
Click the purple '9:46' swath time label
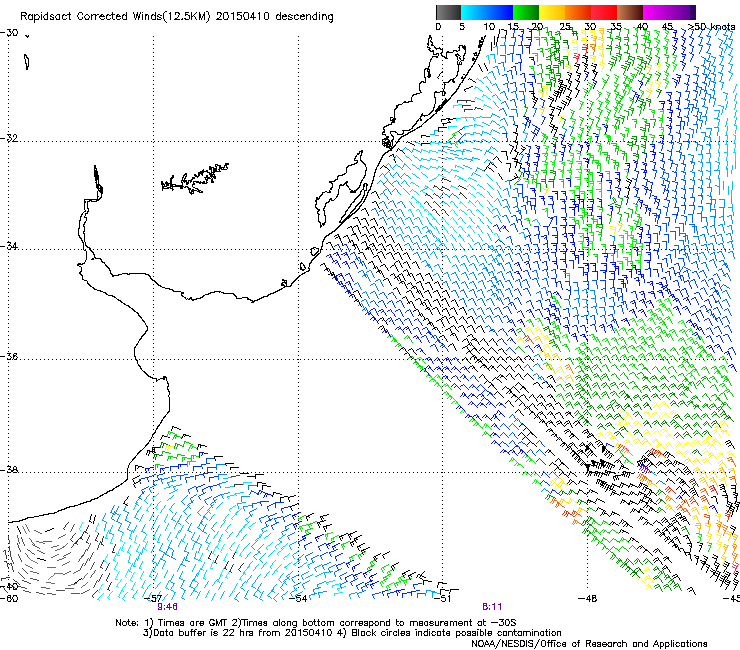[x=168, y=607]
